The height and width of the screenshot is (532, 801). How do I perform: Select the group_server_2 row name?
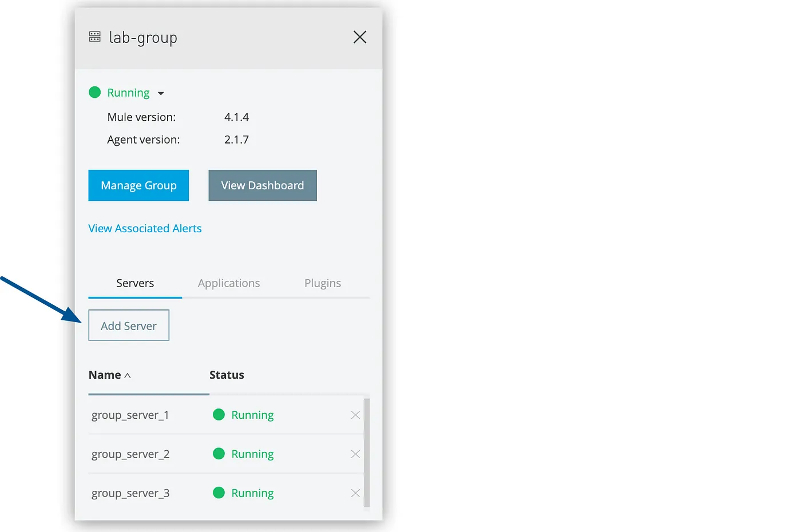(130, 454)
